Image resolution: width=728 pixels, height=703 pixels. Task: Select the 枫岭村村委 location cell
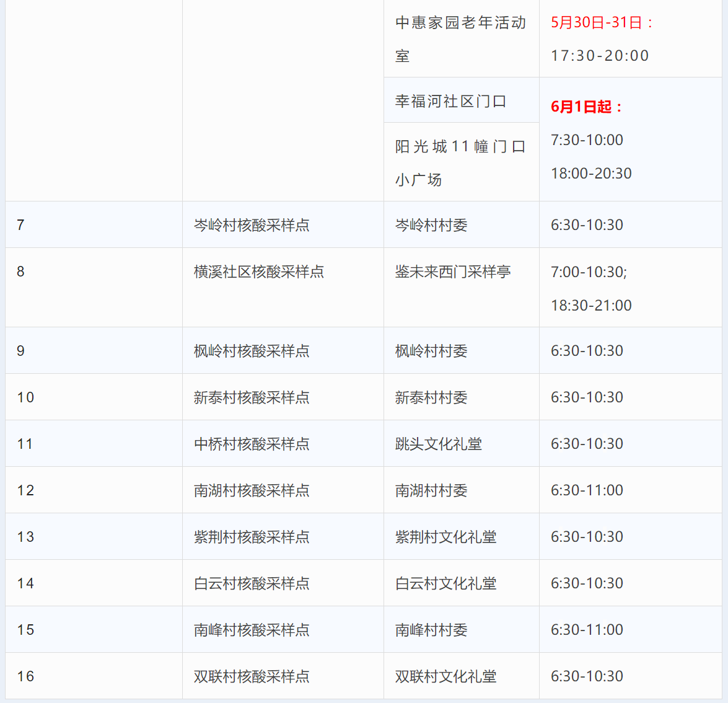click(x=431, y=351)
